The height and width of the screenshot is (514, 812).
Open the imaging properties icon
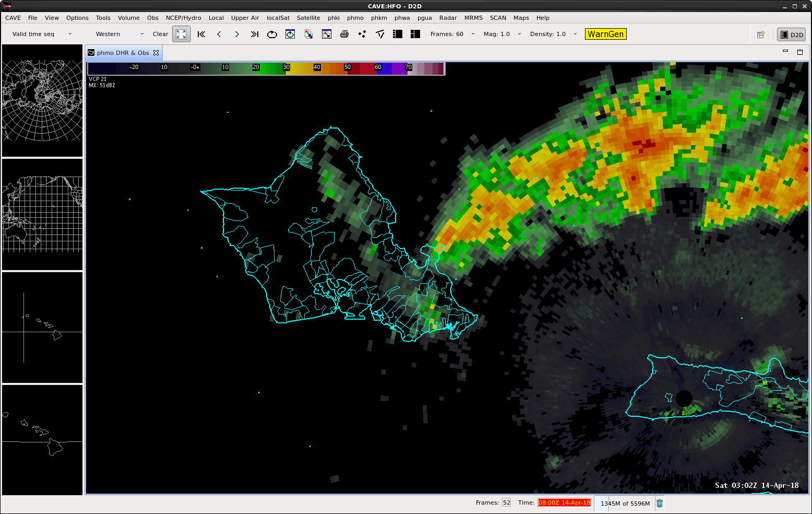point(327,34)
